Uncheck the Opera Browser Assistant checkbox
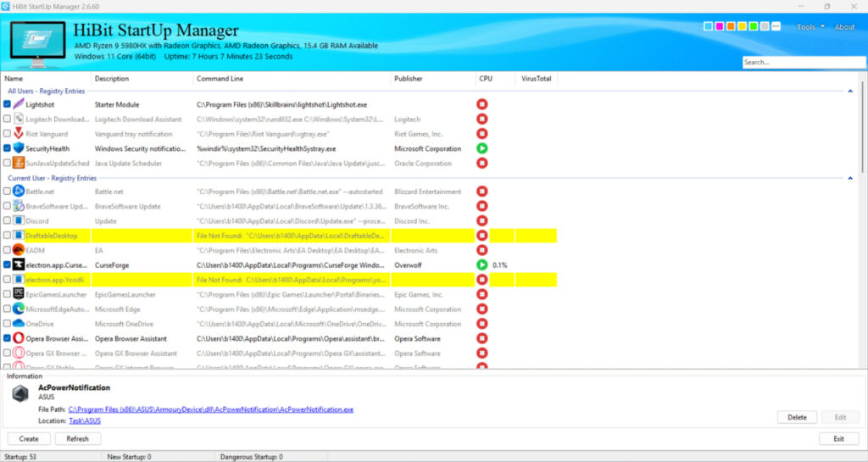The image size is (868, 462). pyautogui.click(x=7, y=338)
